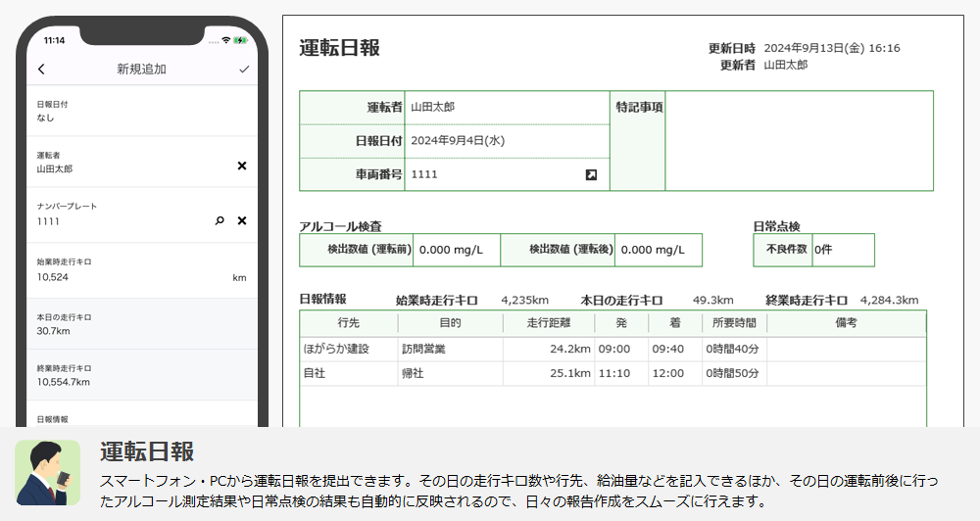Click the 行先 column header
The width and height of the screenshot is (980, 521).
pos(348,322)
